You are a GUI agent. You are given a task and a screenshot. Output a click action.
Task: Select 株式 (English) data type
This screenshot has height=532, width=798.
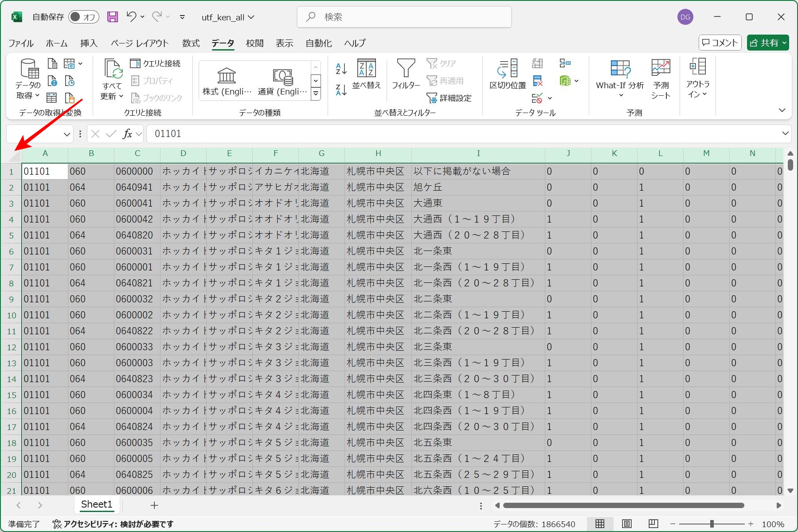point(227,81)
